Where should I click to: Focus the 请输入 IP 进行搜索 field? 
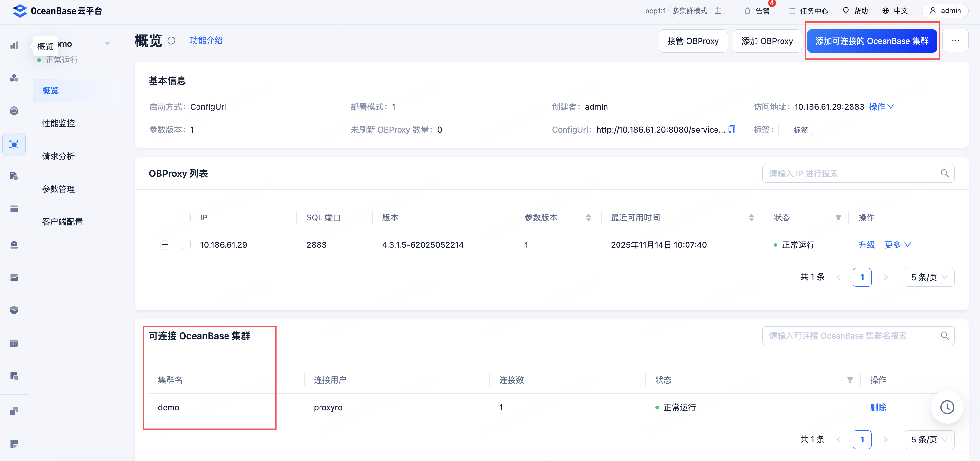848,174
